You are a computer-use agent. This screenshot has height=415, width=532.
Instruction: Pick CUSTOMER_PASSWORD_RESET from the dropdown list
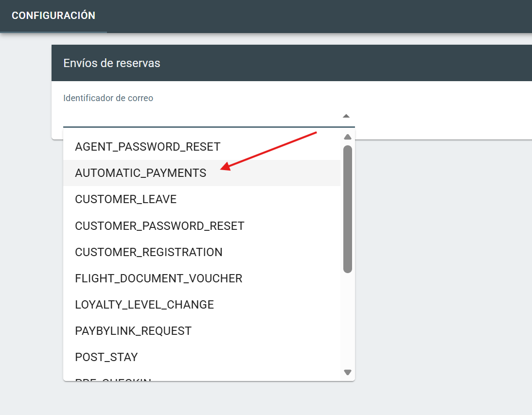[x=160, y=225]
